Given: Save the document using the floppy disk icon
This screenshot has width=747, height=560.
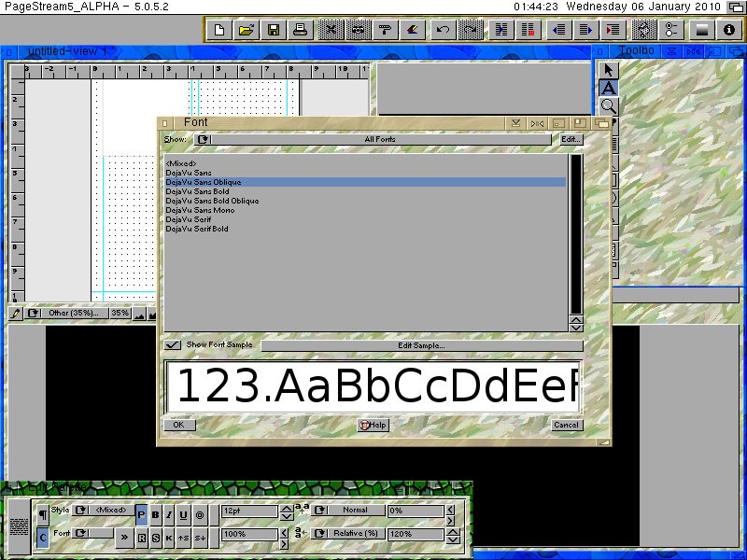Looking at the screenshot, I should point(274,30).
